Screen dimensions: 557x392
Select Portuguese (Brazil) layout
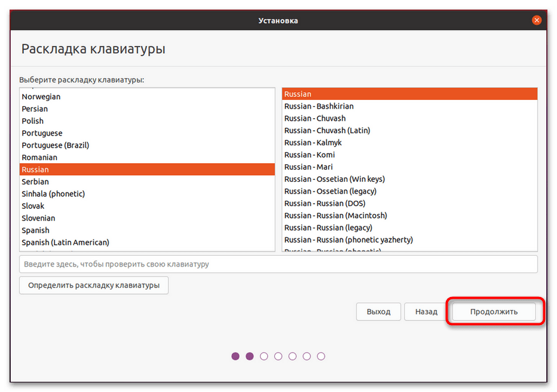point(56,145)
